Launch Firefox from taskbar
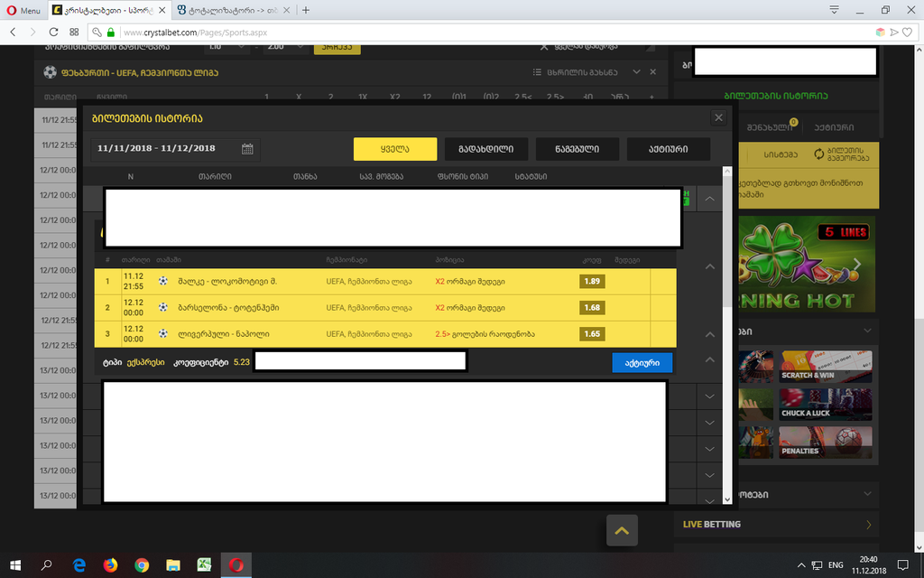This screenshot has width=924, height=578. (x=110, y=565)
